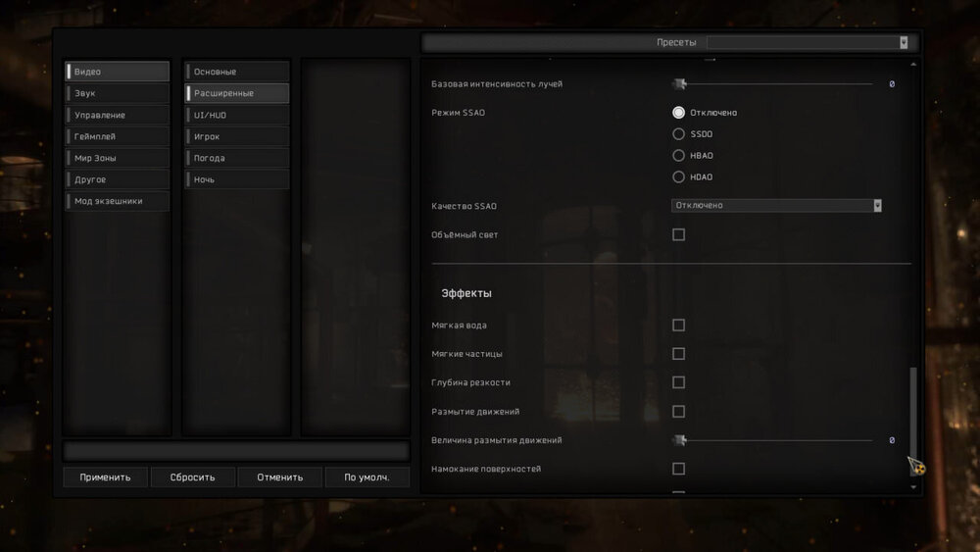
Task: Select the SSDO radio button
Action: tap(678, 133)
